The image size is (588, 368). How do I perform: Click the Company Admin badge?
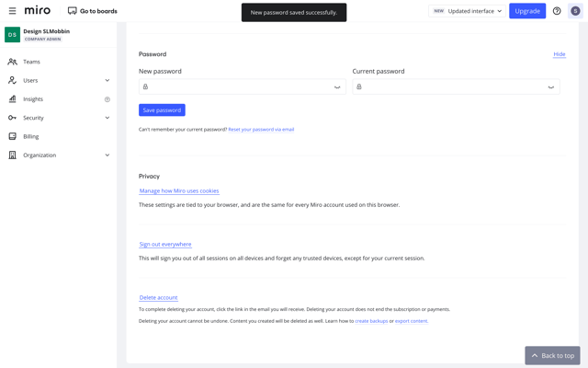click(43, 39)
